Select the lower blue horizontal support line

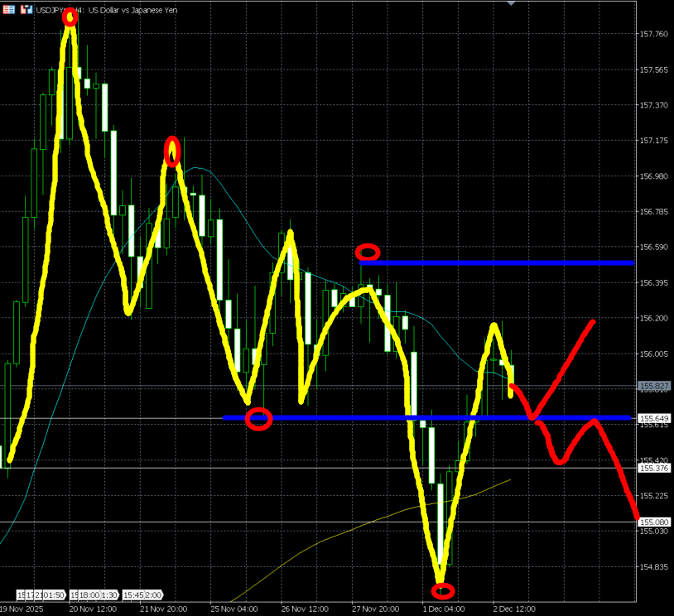tap(373, 418)
